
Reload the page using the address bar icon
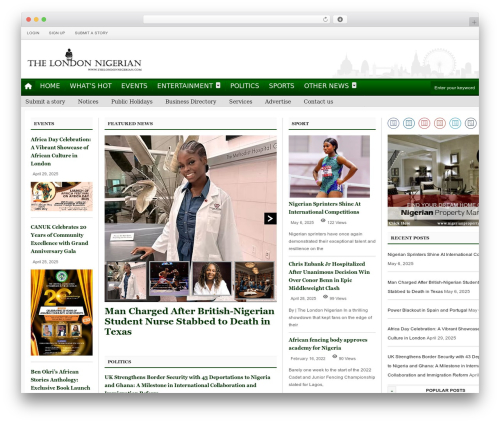(325, 19)
